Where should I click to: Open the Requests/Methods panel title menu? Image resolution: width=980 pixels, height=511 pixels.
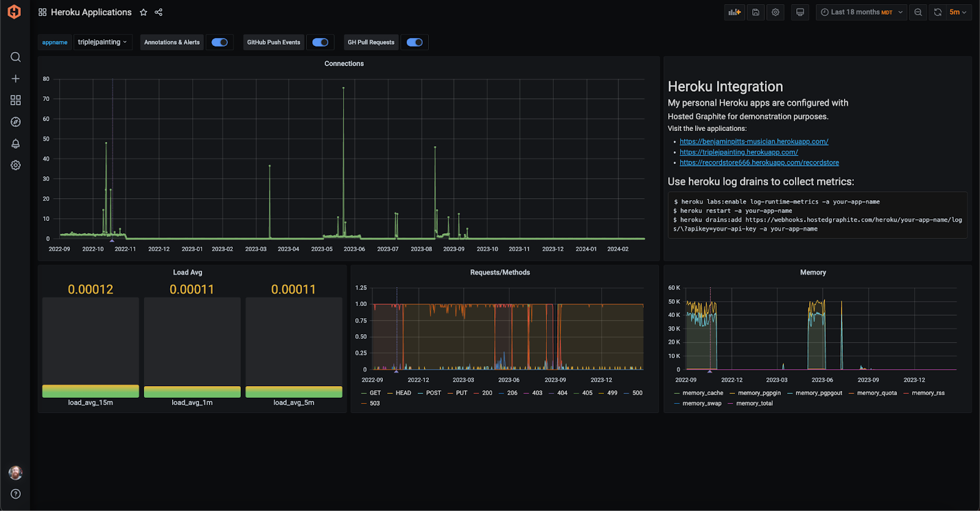click(500, 272)
